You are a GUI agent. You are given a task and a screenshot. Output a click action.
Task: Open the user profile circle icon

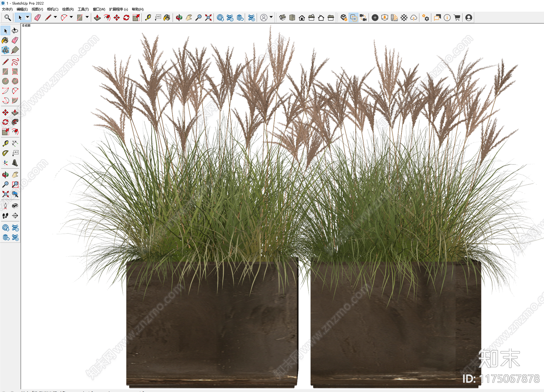pos(263,18)
